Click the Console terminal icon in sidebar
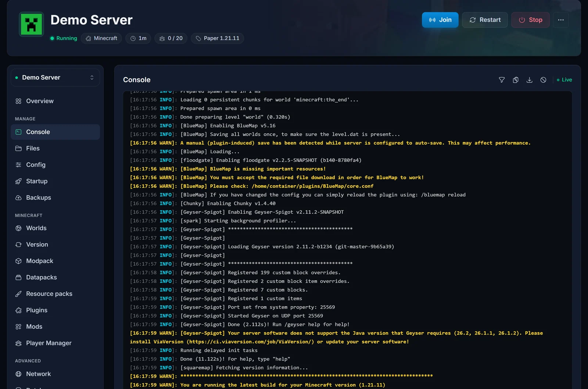Screen dimensions: 588x389 [x=18, y=132]
